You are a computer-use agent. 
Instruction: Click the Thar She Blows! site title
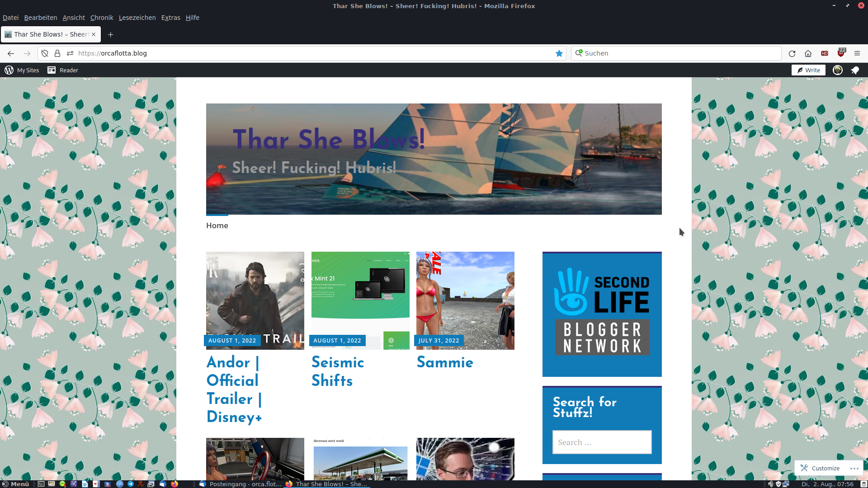click(x=329, y=139)
